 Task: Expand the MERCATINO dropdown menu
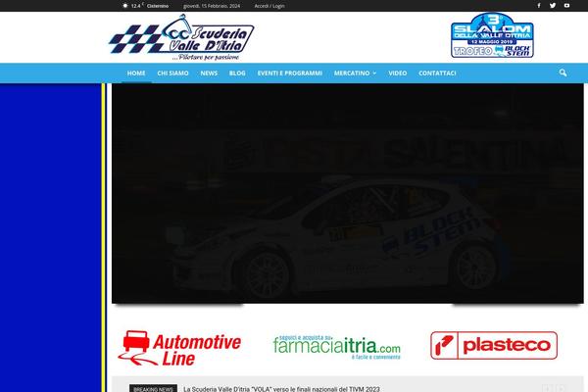point(355,73)
